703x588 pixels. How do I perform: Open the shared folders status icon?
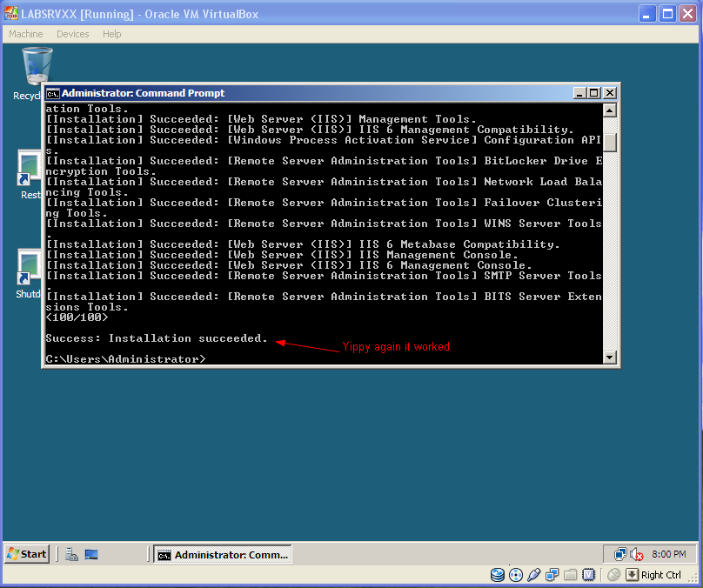click(570, 575)
